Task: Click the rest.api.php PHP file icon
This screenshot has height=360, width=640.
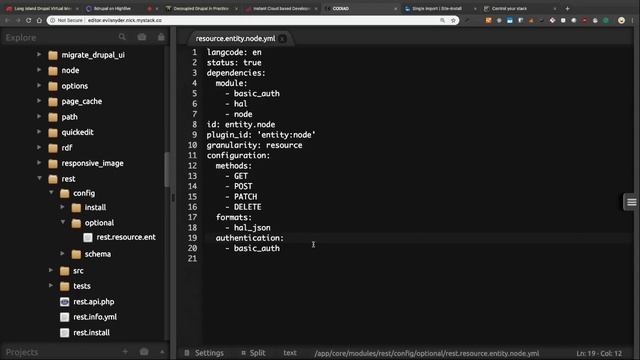Action: [x=64, y=302]
